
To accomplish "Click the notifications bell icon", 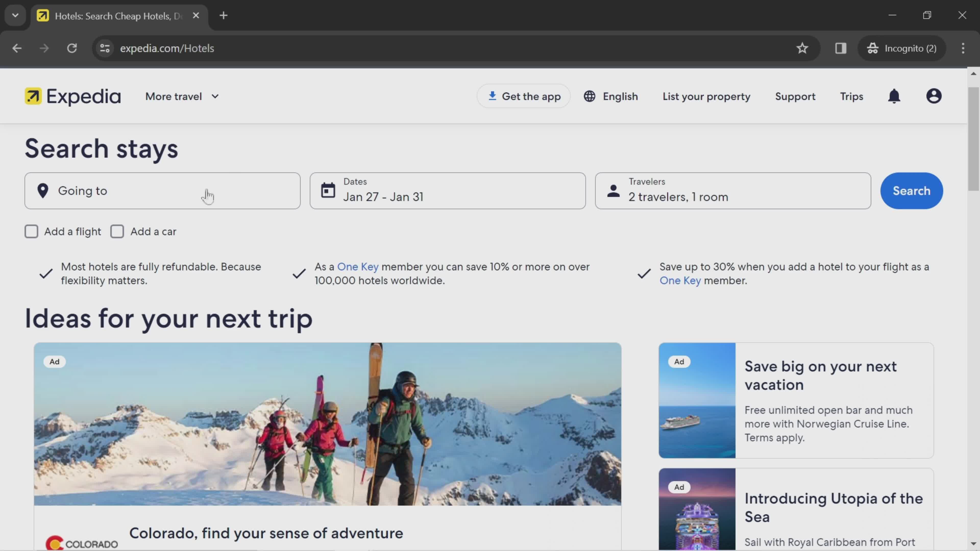I will click(895, 96).
